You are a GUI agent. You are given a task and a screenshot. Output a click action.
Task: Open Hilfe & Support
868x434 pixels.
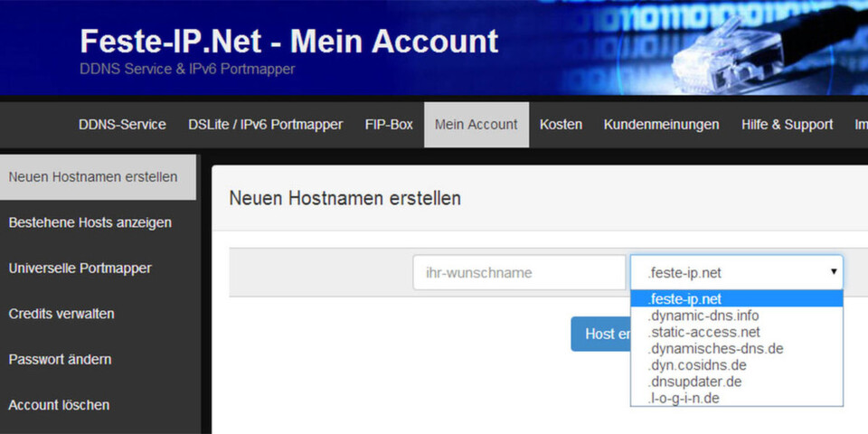(x=788, y=125)
